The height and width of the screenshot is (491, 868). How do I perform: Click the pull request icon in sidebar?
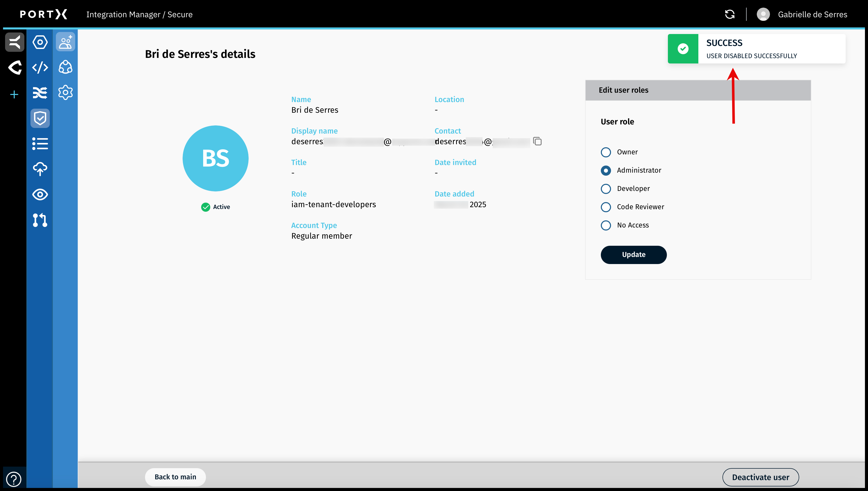pyautogui.click(x=40, y=220)
